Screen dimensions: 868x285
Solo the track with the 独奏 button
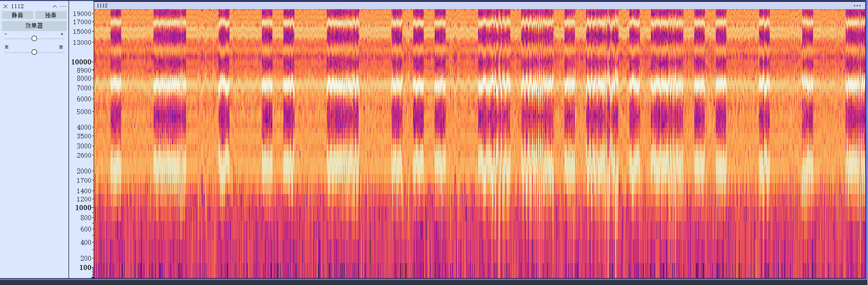[51, 15]
